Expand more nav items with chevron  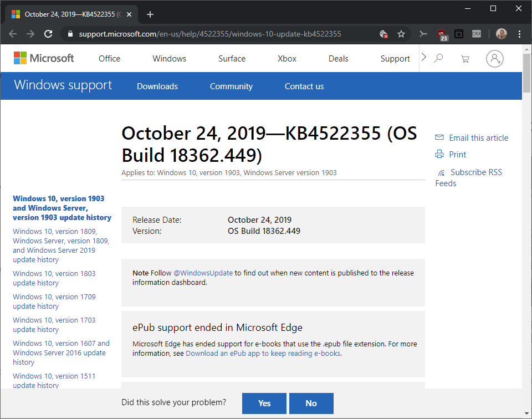pyautogui.click(x=424, y=57)
